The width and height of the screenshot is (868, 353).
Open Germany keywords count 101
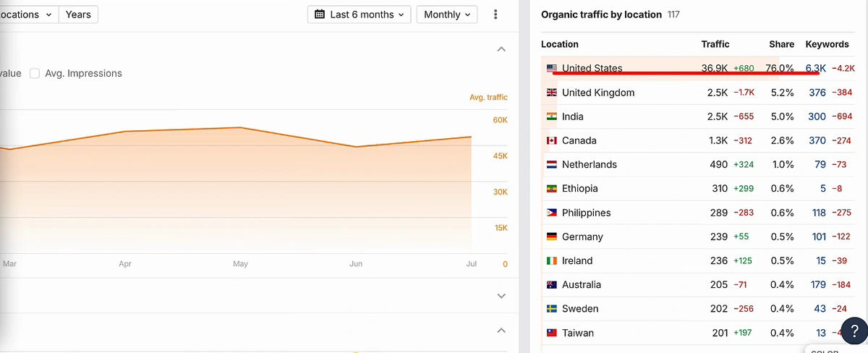pyautogui.click(x=819, y=237)
